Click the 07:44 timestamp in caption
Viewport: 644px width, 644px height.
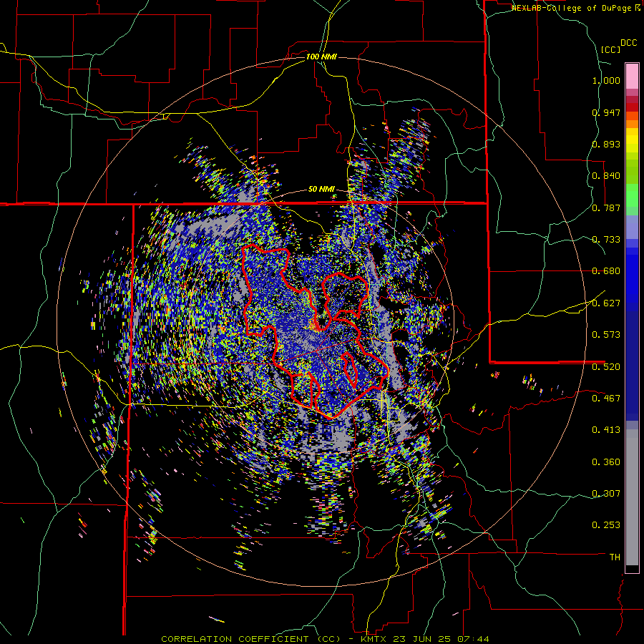472,639
